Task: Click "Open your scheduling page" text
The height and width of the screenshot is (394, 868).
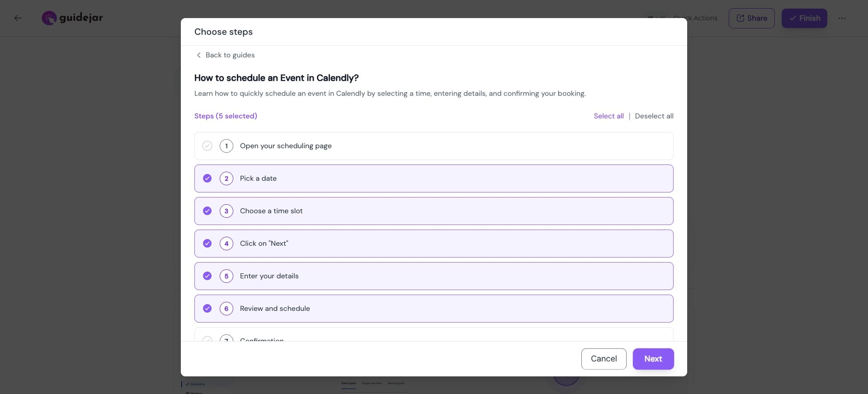Action: tap(286, 146)
